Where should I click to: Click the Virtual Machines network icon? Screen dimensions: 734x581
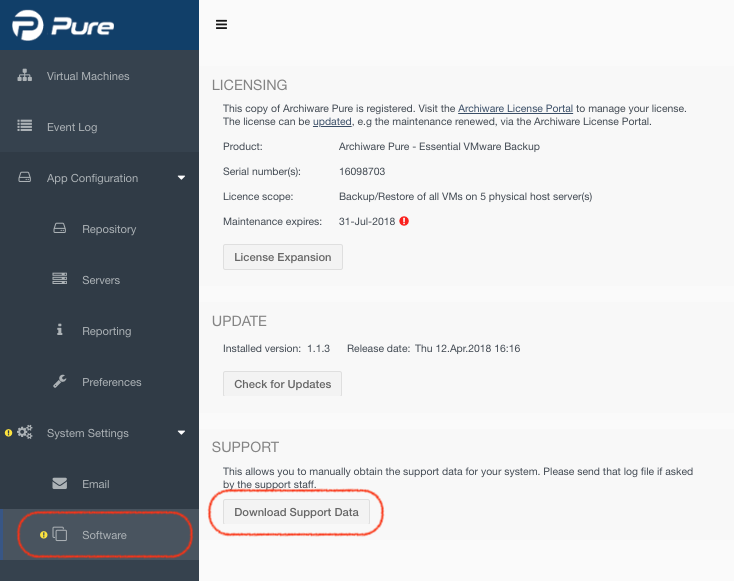point(24,75)
